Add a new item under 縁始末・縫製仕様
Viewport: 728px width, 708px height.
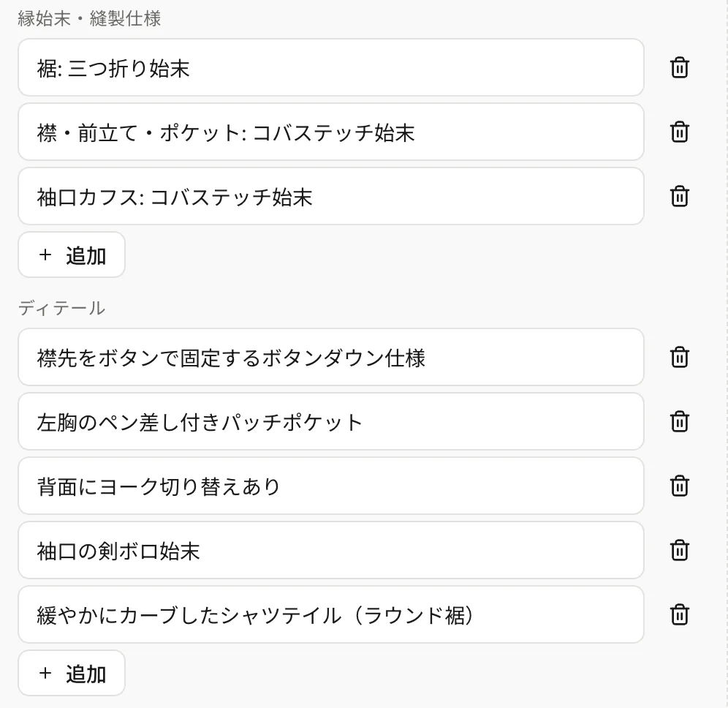pos(72,255)
